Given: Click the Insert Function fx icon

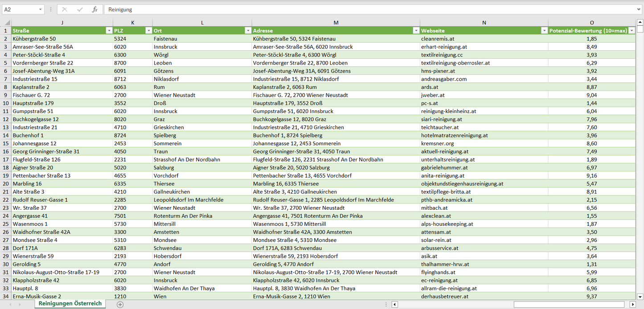Looking at the screenshot, I should 94,9.
